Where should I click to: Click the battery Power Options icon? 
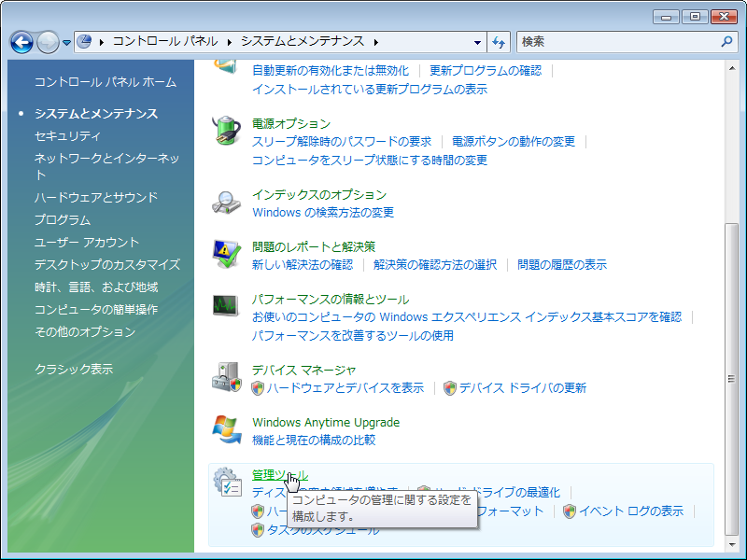tap(226, 130)
